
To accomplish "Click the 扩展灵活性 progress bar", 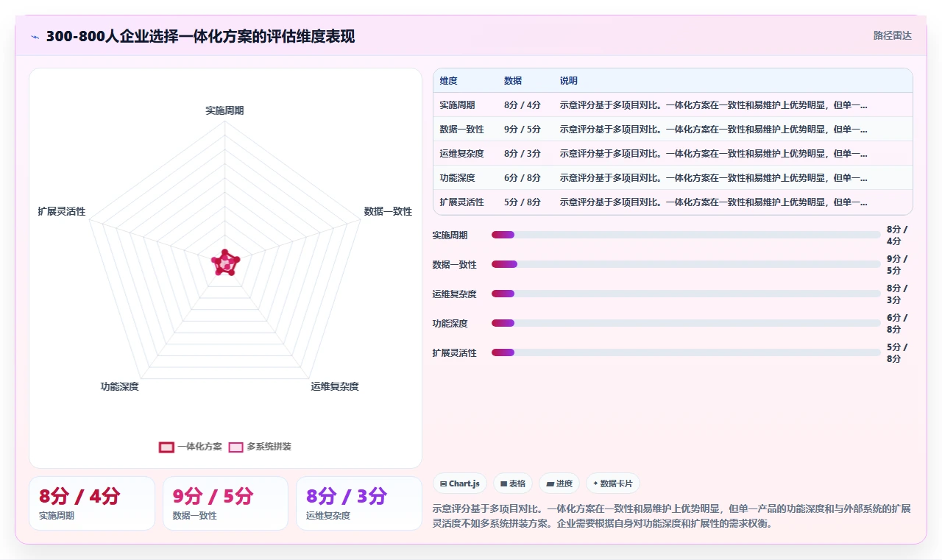I will [x=686, y=352].
